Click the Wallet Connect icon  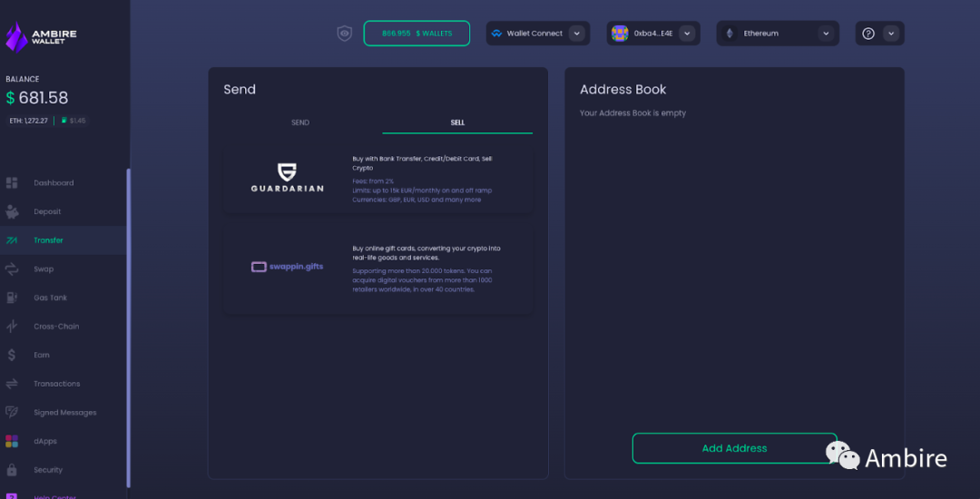point(497,33)
